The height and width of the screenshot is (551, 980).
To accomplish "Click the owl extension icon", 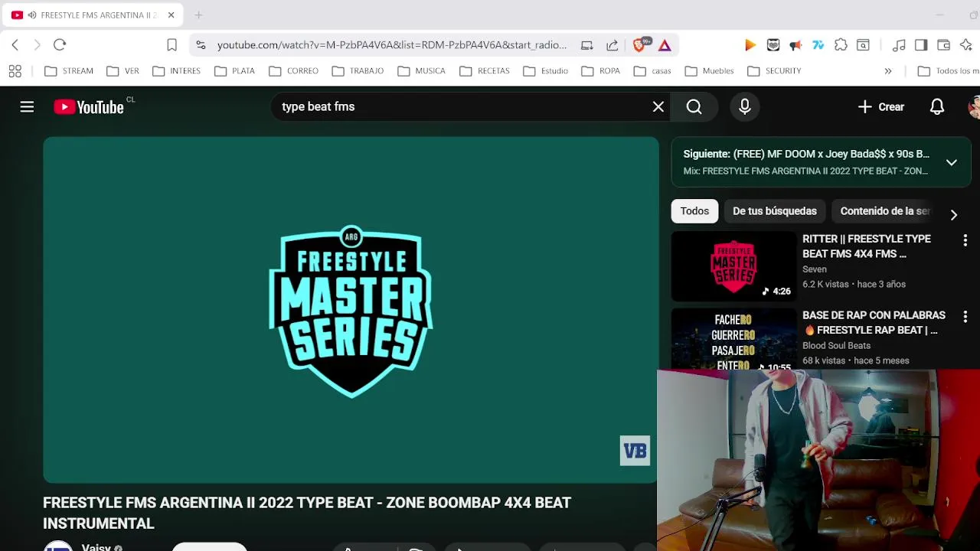I will 773,45.
